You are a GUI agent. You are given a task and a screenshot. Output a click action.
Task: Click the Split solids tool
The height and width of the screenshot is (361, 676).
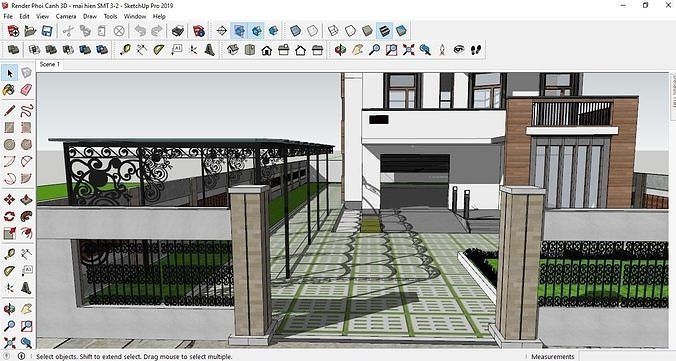pyautogui.click(x=102, y=50)
